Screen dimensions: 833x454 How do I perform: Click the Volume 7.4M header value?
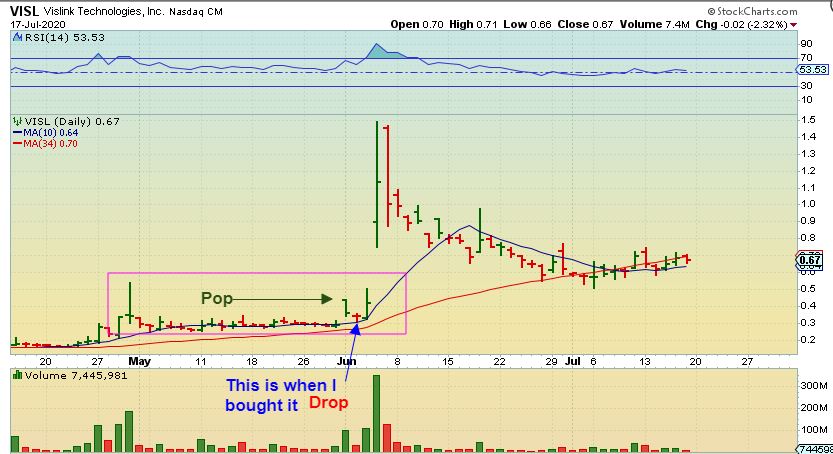(x=654, y=24)
